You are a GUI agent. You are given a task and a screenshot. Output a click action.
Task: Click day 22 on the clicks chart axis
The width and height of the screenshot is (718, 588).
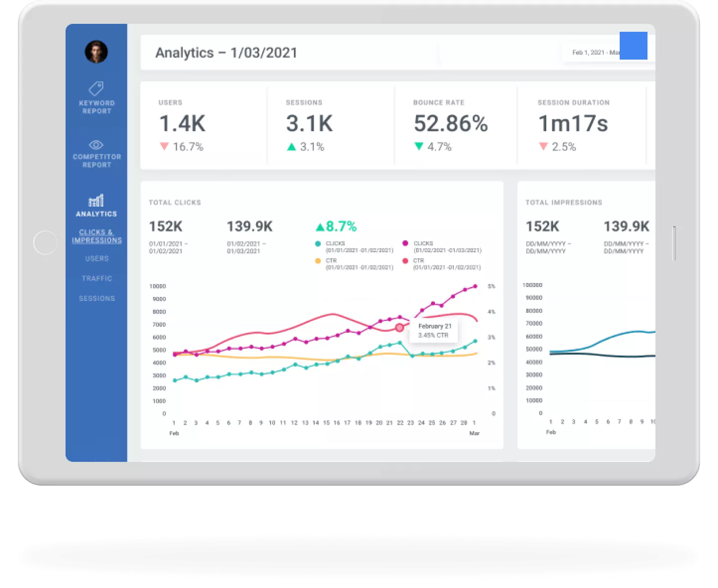tap(400, 423)
